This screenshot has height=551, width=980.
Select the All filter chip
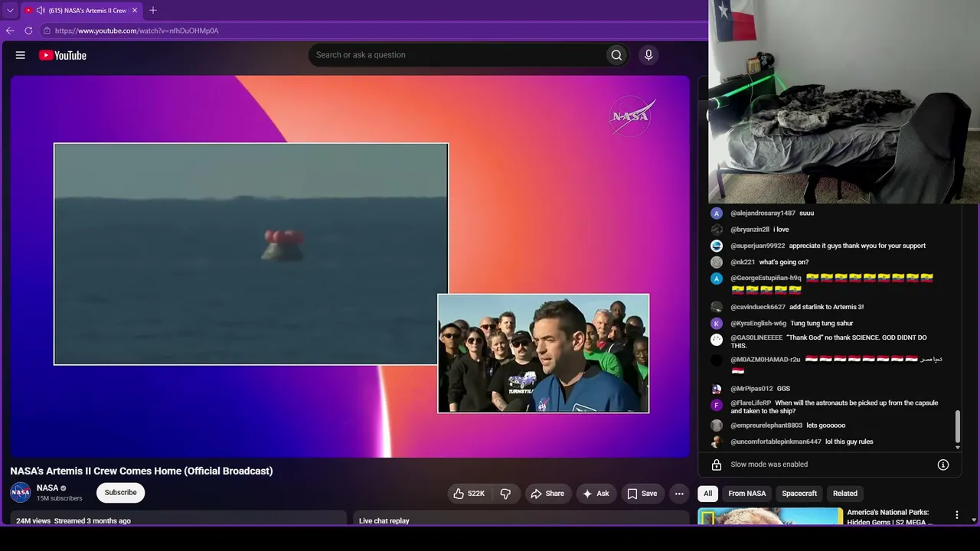point(708,494)
